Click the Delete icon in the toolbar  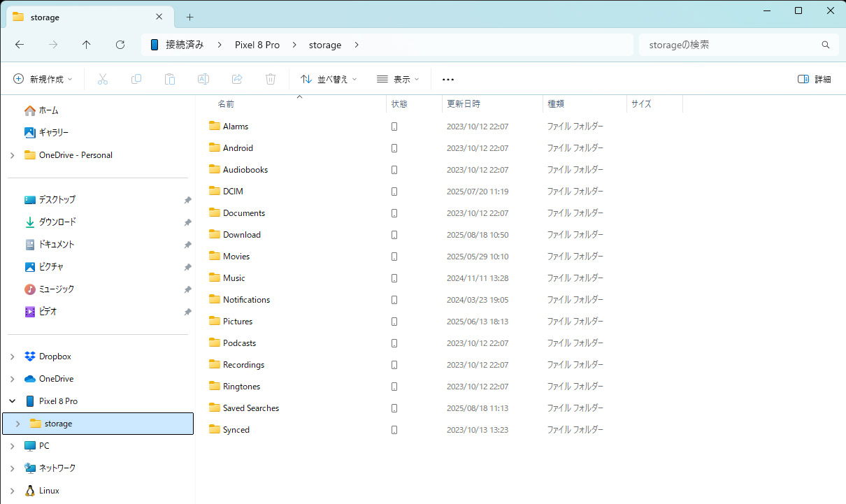[271, 79]
